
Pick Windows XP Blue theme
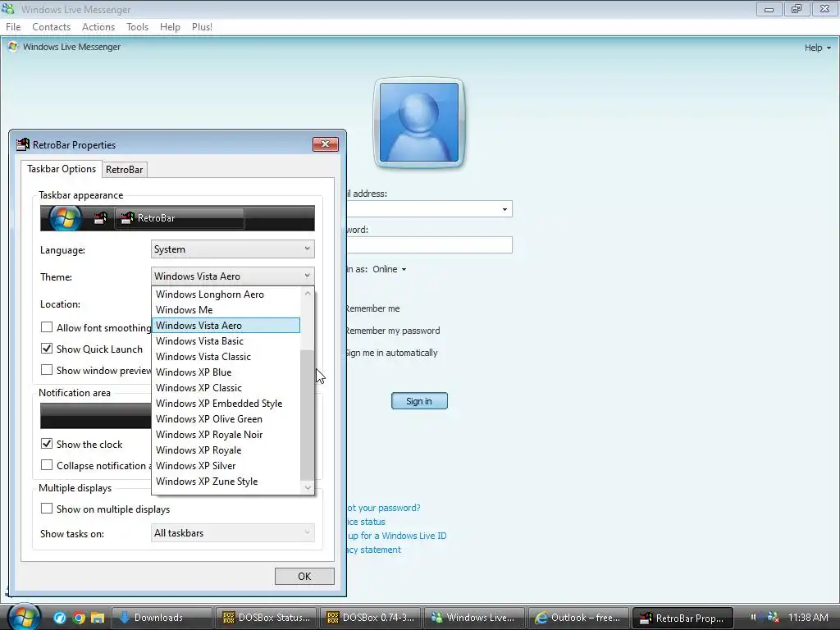[x=226, y=372]
